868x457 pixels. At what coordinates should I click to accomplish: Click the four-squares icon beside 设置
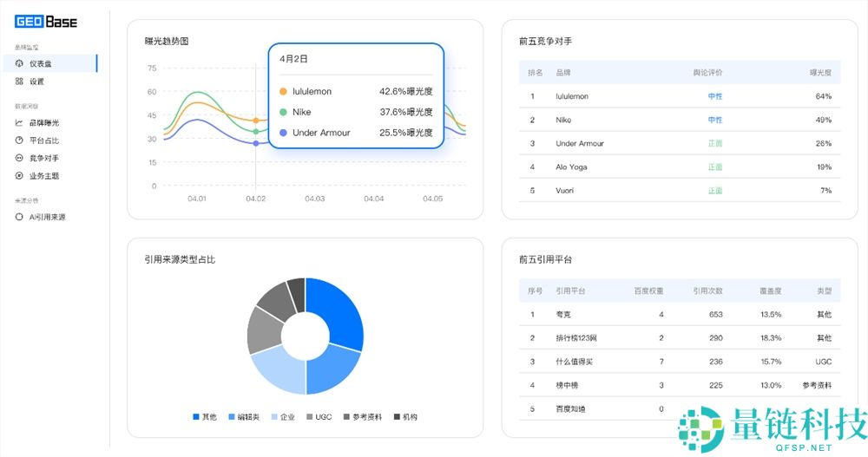(x=19, y=82)
